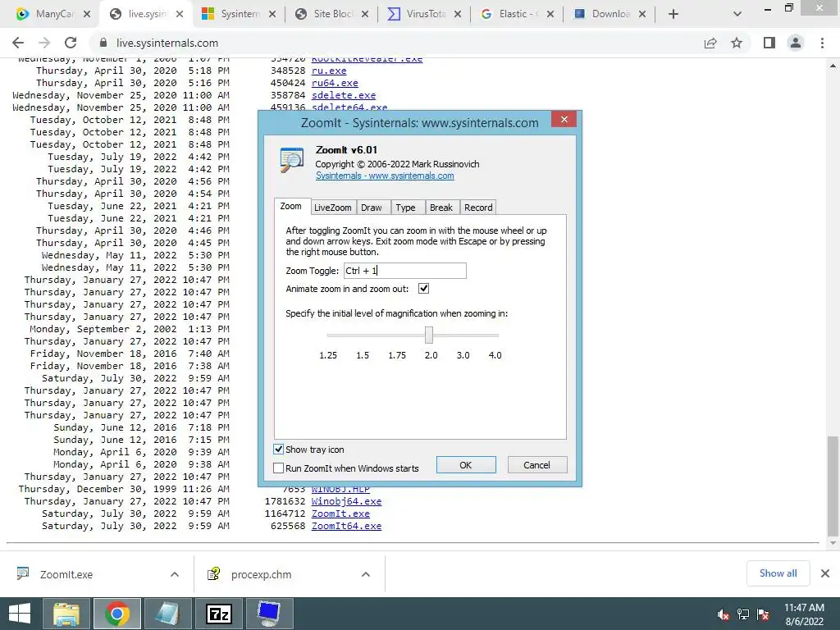Click procexp.chm download file icon

[213, 573]
